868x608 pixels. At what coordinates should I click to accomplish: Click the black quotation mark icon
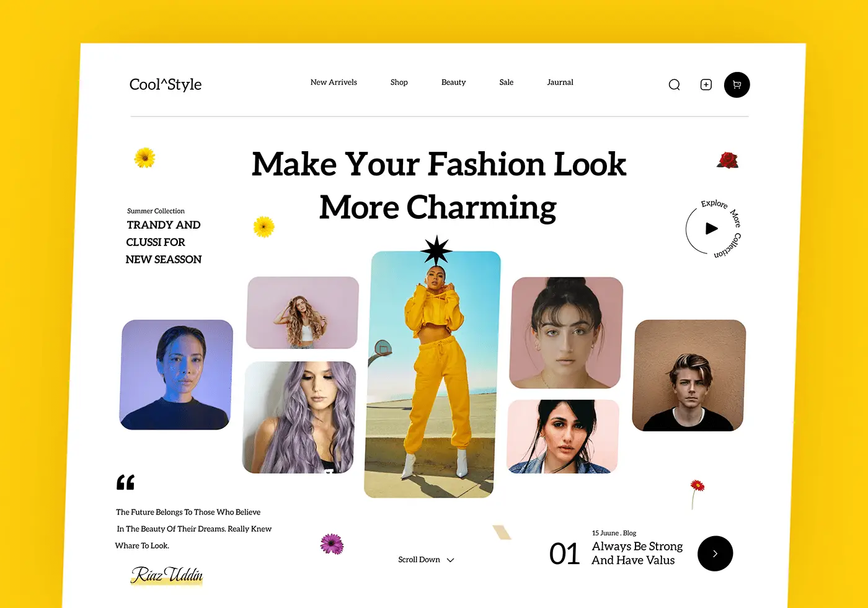point(125,482)
